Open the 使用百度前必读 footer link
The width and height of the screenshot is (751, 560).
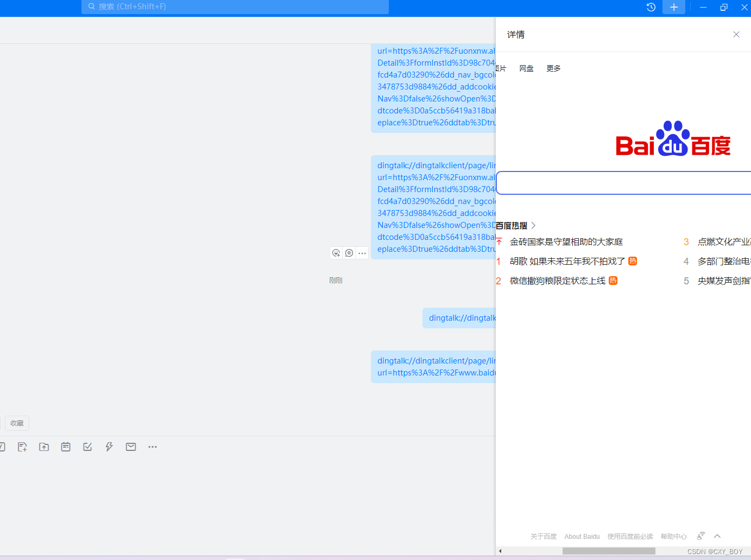pyautogui.click(x=630, y=537)
